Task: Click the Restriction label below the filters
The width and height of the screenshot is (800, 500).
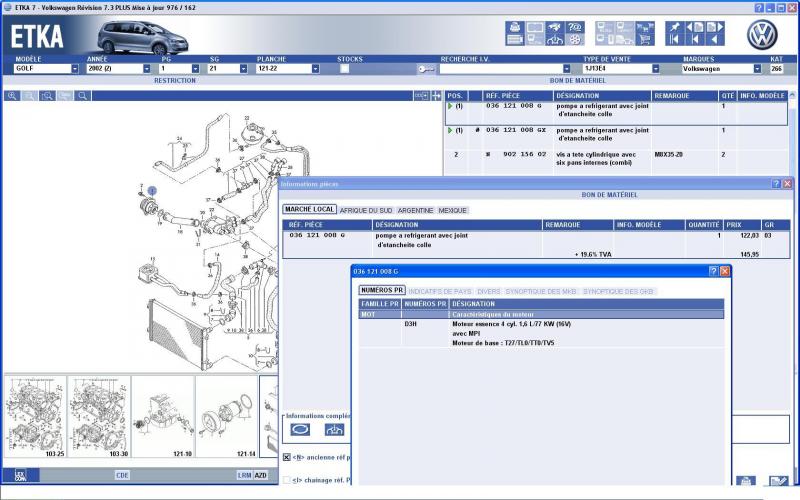Action: tap(175, 81)
